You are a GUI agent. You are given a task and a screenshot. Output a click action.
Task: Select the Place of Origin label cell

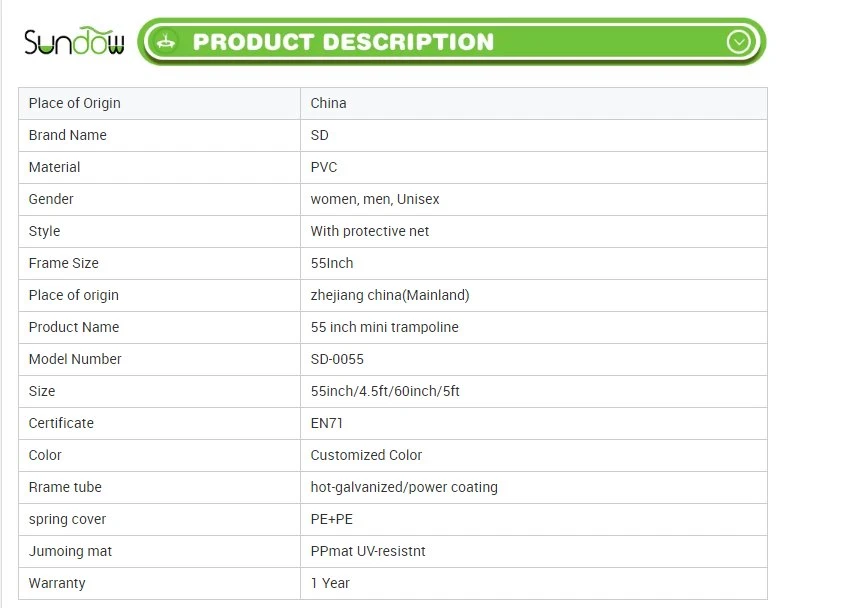(159, 103)
